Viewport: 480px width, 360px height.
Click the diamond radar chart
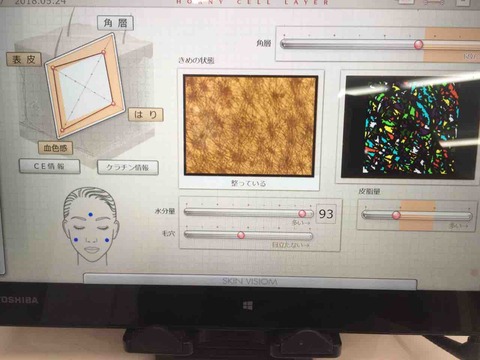(84, 87)
